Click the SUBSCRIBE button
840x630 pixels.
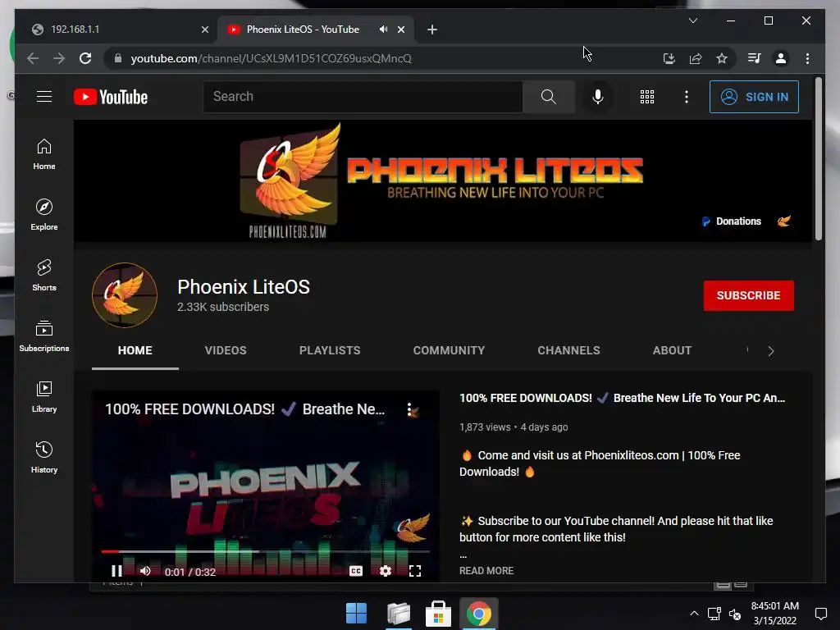click(748, 295)
